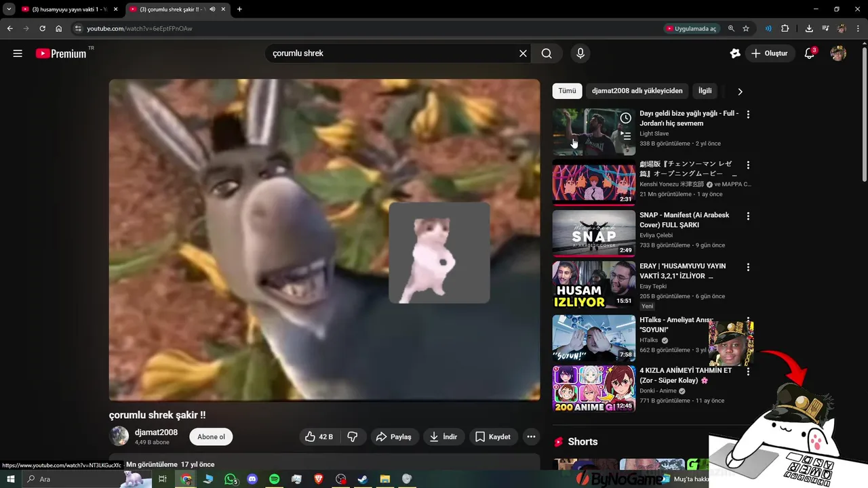Click the İndir download button

[x=443, y=436]
